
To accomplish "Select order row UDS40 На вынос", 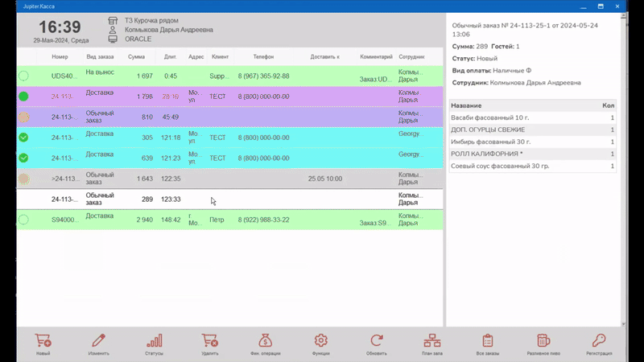I will (230, 76).
